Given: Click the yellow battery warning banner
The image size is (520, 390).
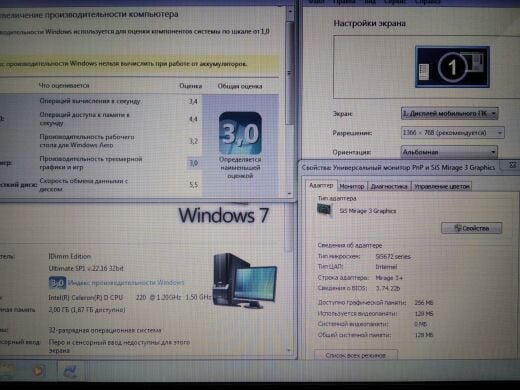Looking at the screenshot, I should pos(139,64).
